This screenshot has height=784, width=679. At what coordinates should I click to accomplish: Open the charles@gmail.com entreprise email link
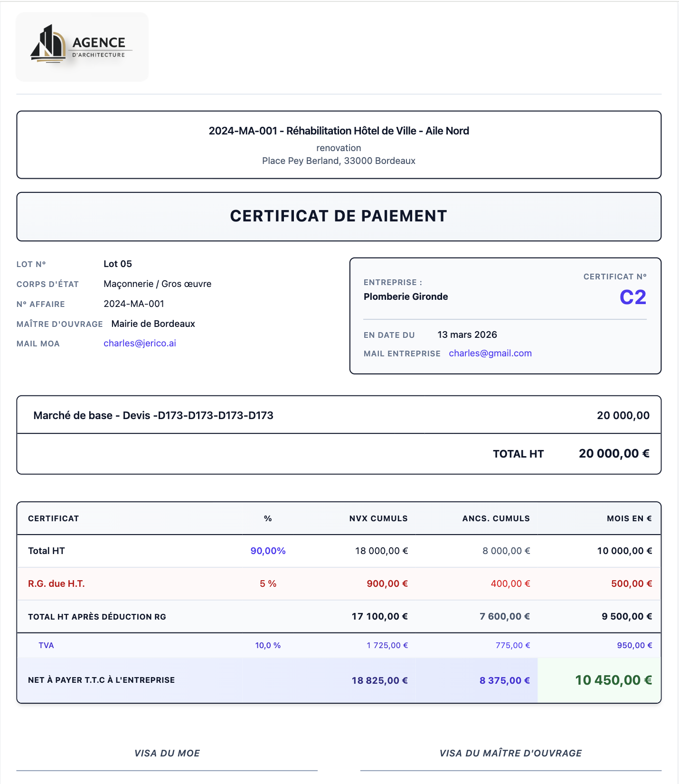pos(490,353)
